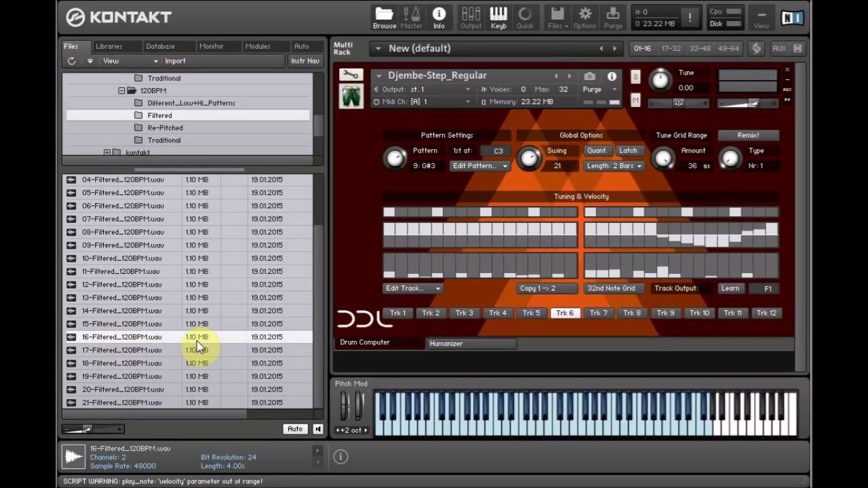Collapse the 120BPM folder
This screenshot has width=868, height=488.
(x=121, y=91)
